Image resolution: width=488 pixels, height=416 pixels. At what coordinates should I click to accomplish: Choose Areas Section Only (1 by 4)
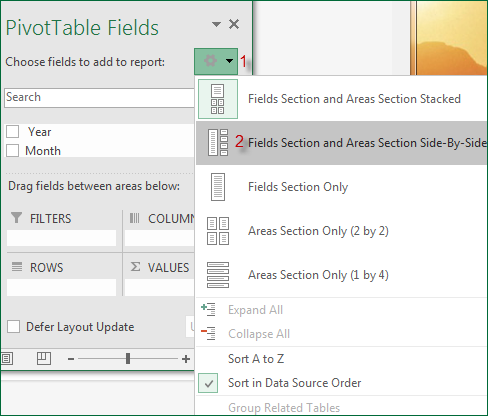[x=341, y=275]
